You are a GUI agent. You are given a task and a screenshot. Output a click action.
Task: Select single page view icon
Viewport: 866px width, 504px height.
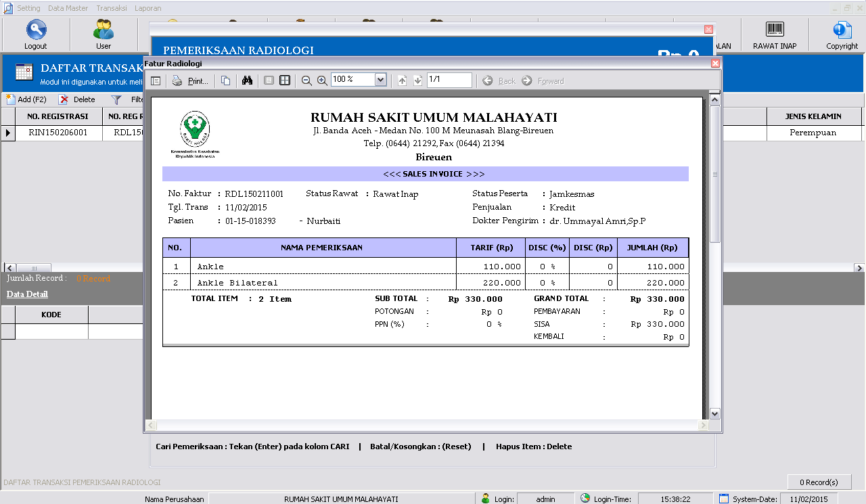[x=269, y=81]
